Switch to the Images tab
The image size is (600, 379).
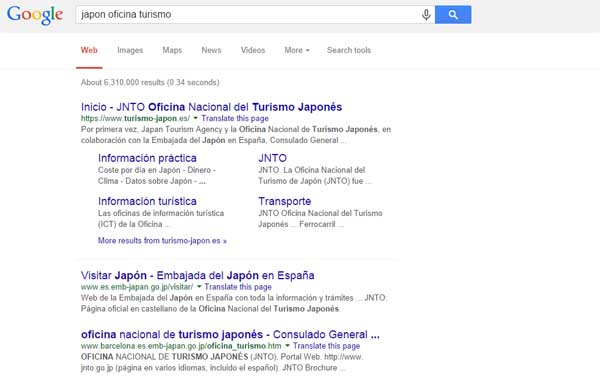130,50
